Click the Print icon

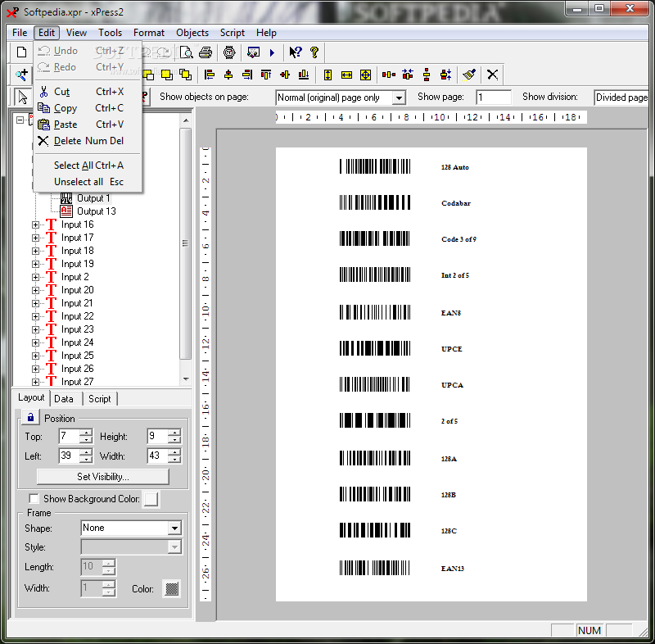pos(206,52)
